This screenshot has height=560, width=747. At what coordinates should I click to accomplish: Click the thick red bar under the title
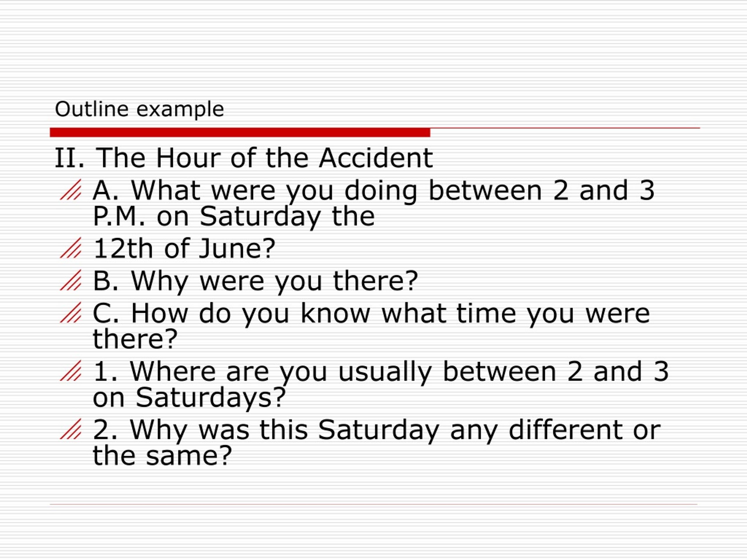(240, 132)
